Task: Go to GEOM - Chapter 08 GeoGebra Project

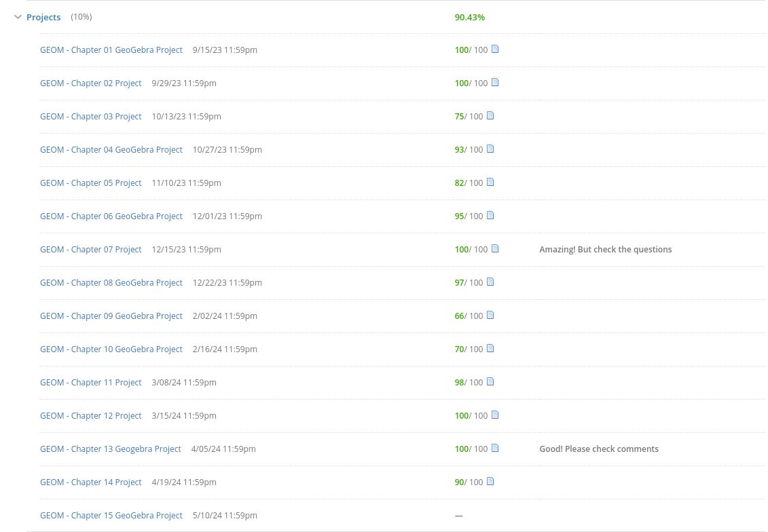Action: pyautogui.click(x=111, y=283)
